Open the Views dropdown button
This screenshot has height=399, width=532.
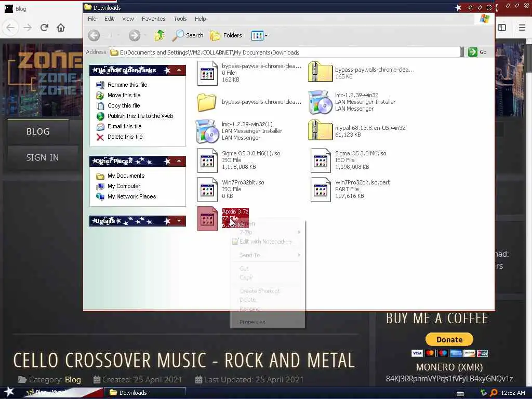(259, 35)
